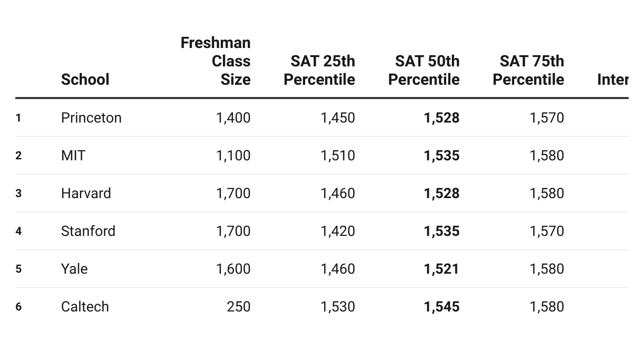
Task: Click the Caltech school name
Action: click(x=85, y=306)
